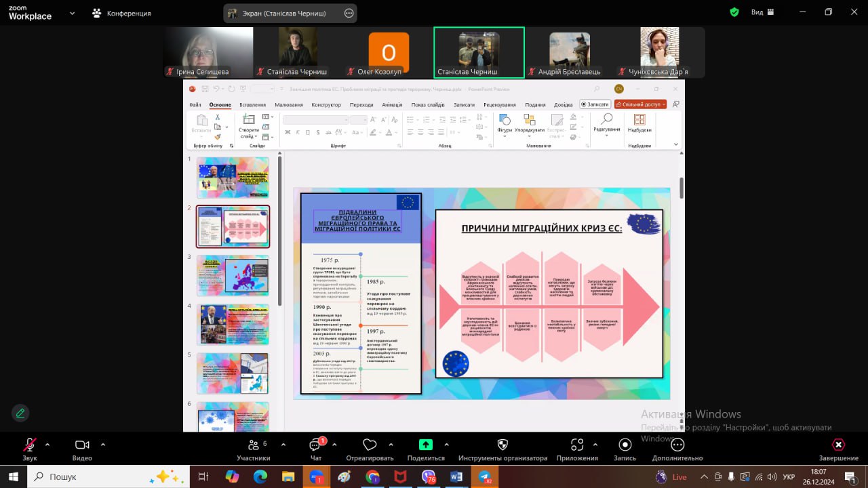Select slide 1 thumbnail
This screenshot has height=488, width=868.
point(233,178)
